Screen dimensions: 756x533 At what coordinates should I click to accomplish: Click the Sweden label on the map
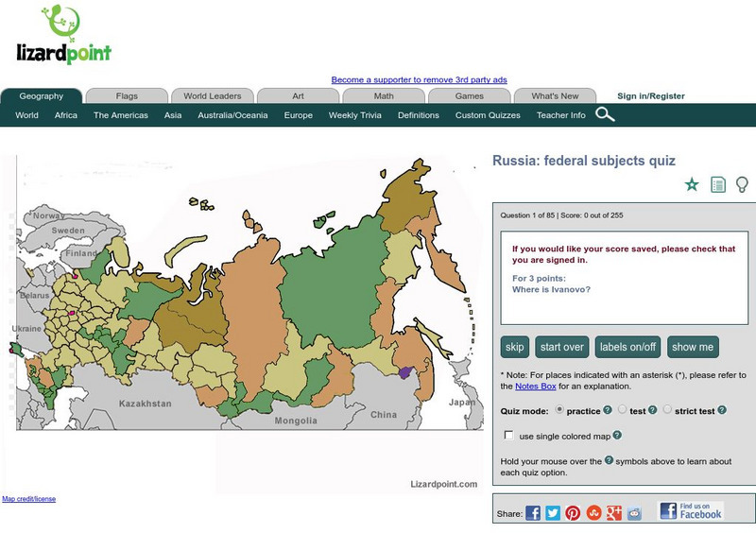(68, 231)
